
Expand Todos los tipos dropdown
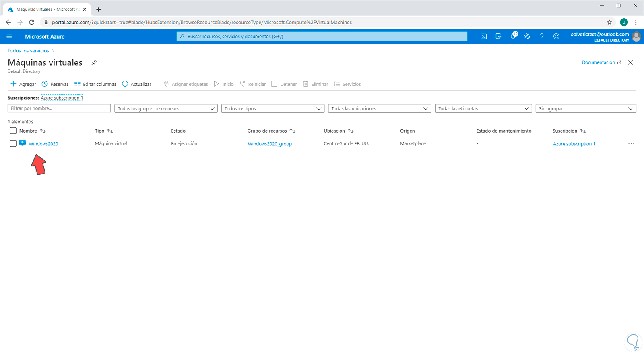(273, 108)
